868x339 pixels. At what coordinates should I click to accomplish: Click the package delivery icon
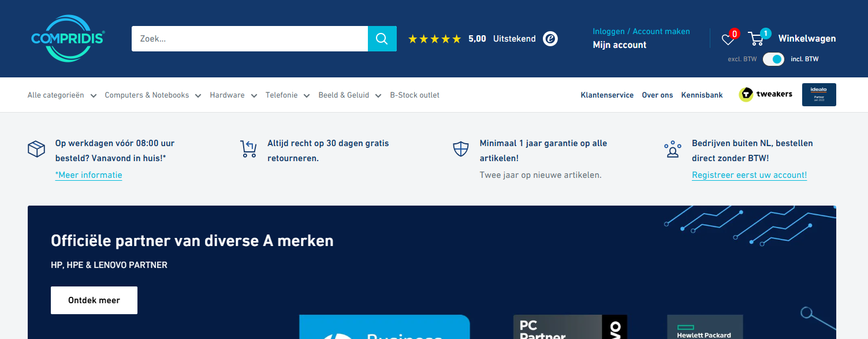pyautogui.click(x=36, y=148)
